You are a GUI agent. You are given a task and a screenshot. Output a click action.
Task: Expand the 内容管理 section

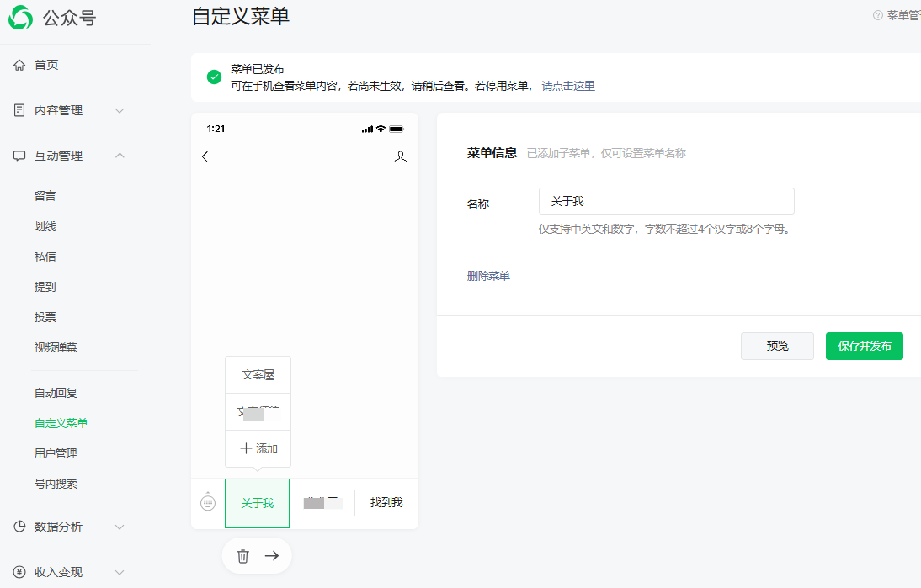pos(72,110)
